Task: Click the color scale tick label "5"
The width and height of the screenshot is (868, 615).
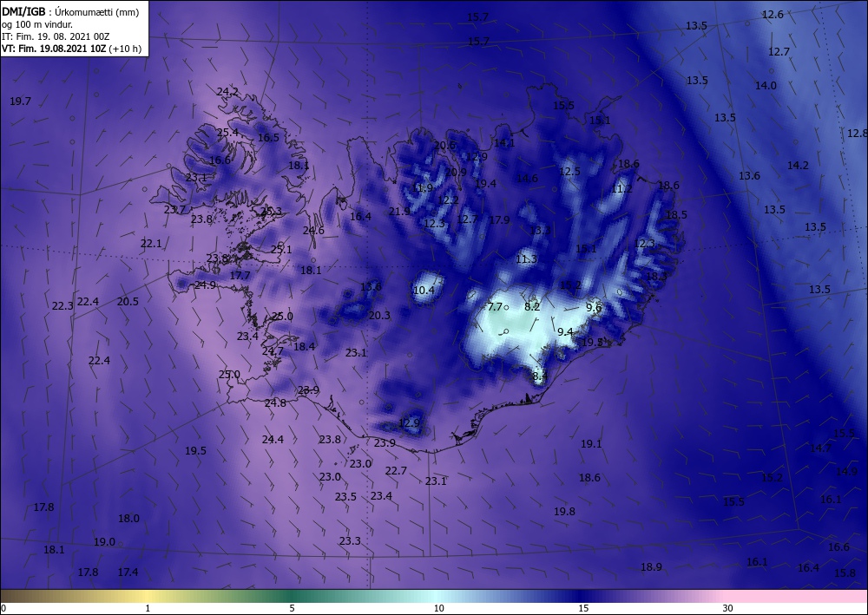Action: tap(292, 608)
